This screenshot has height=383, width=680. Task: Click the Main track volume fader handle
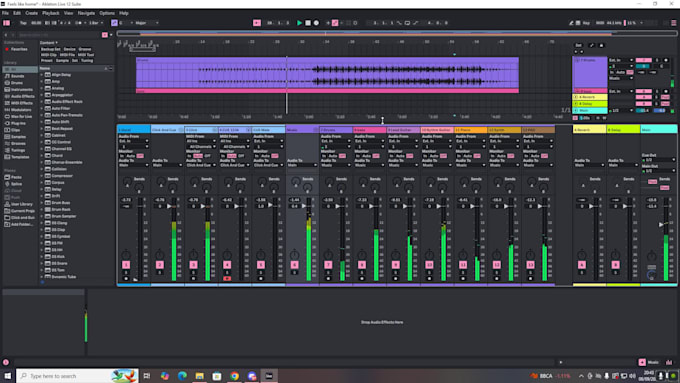click(x=661, y=224)
